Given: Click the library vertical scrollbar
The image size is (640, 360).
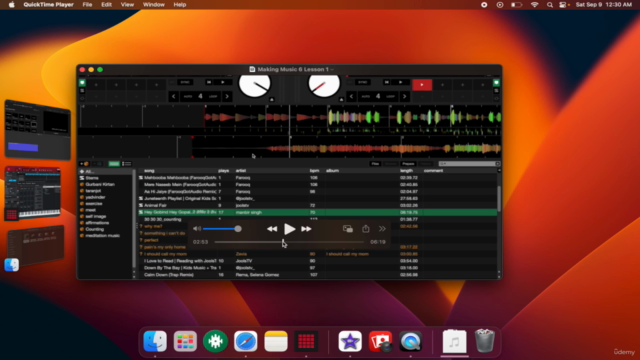Looking at the screenshot, I should (499, 198).
